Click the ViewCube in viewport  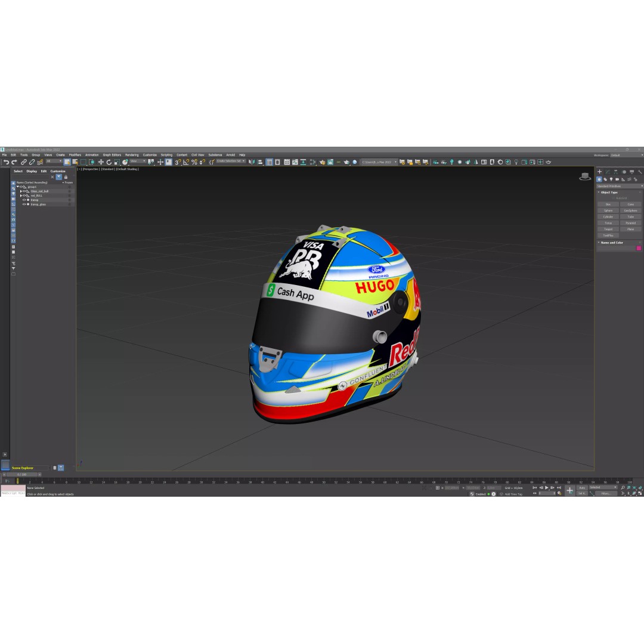[585, 177]
